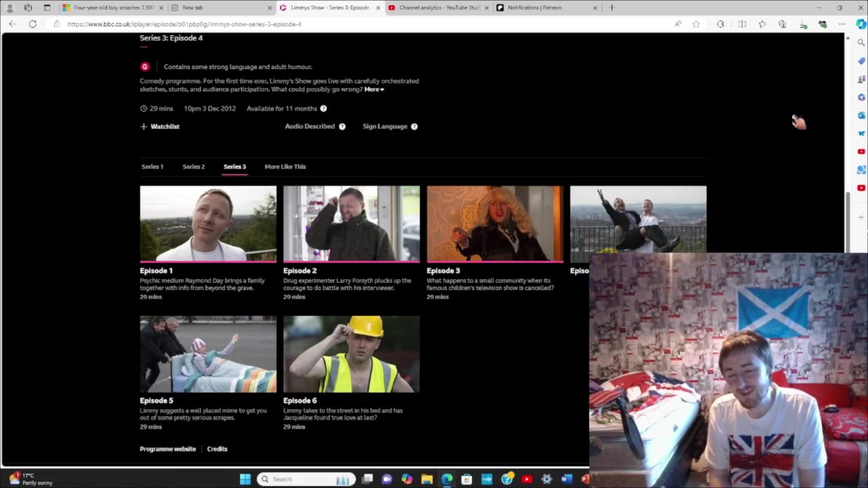
Task: Open the Episode 6 title link
Action: (300, 401)
